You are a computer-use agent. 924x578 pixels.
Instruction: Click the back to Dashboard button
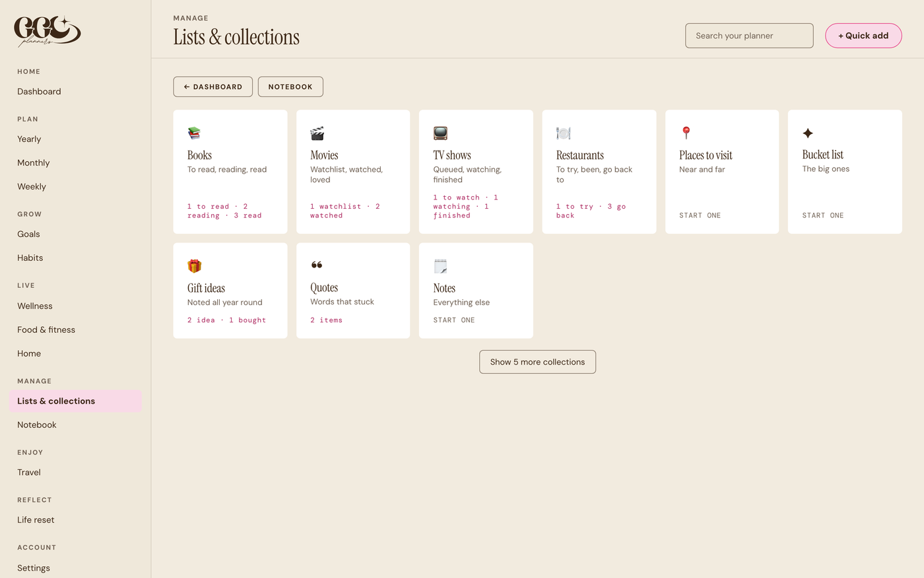pyautogui.click(x=213, y=87)
